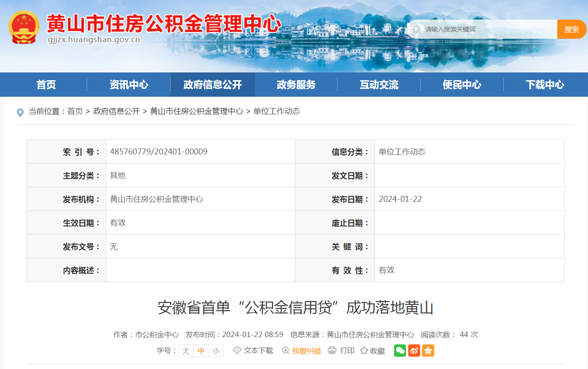Click the 搜索 search button
This screenshot has width=588, height=369.
572,29
